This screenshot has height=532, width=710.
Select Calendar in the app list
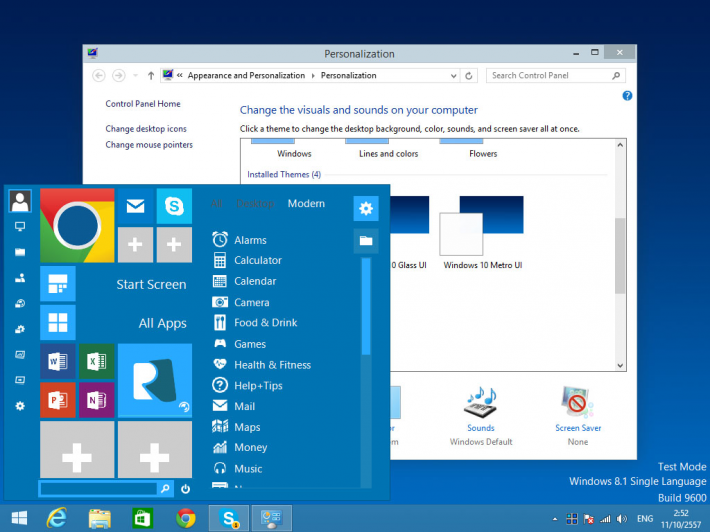(244, 281)
